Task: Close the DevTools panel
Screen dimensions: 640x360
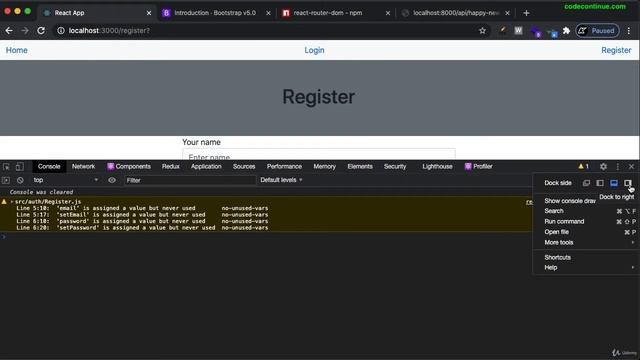Action: coord(631,167)
